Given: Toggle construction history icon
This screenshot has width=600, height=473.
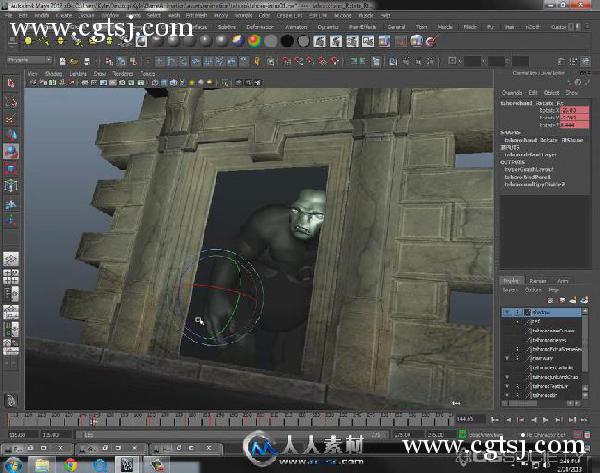Looking at the screenshot, I should coord(376,61).
